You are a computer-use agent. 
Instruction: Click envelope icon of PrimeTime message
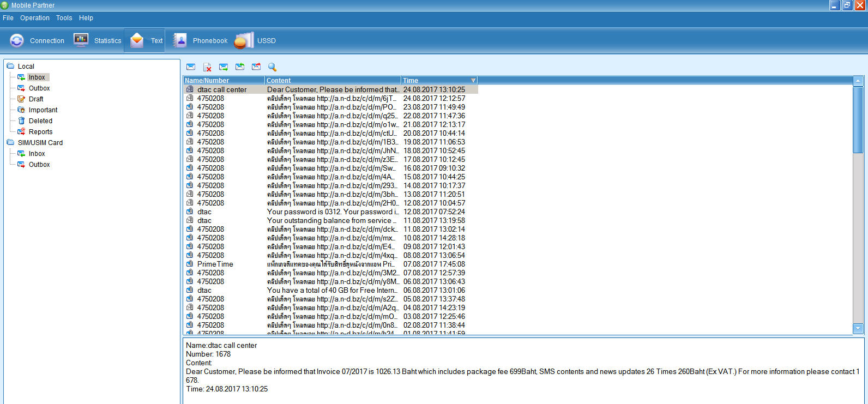click(x=190, y=264)
